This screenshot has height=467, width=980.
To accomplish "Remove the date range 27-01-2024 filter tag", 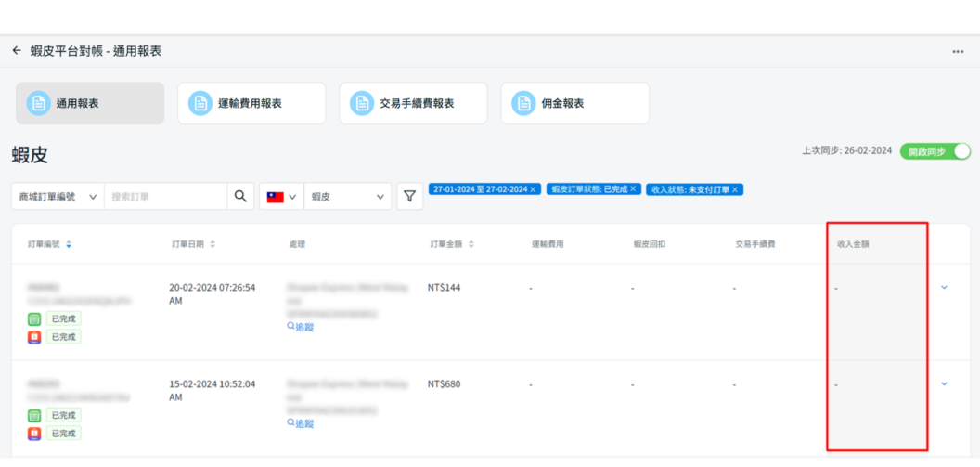I will tap(534, 189).
